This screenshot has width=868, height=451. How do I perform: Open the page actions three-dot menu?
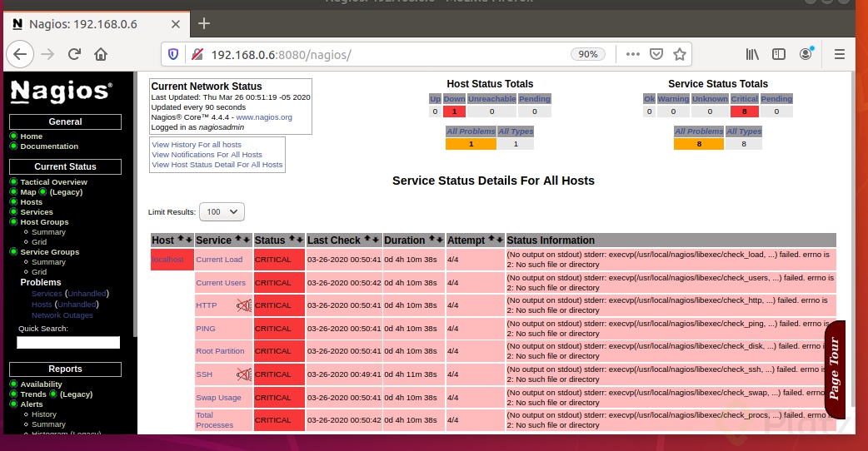tap(633, 54)
